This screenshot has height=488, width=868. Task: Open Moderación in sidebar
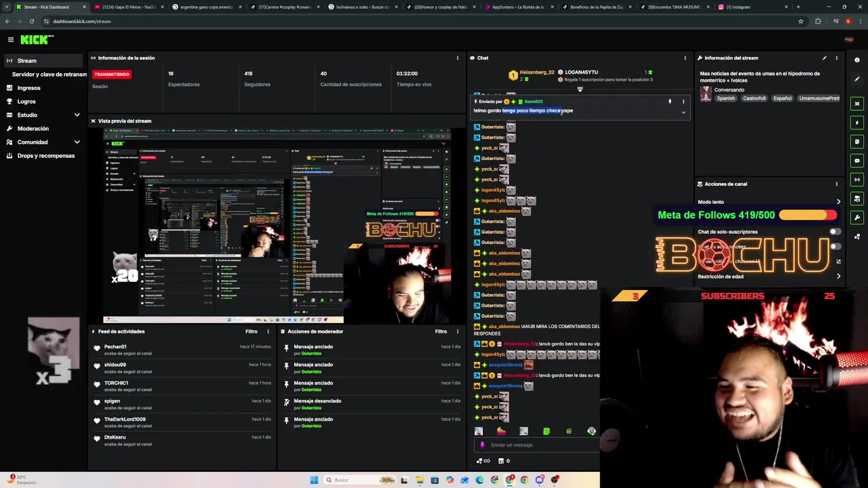click(33, 129)
